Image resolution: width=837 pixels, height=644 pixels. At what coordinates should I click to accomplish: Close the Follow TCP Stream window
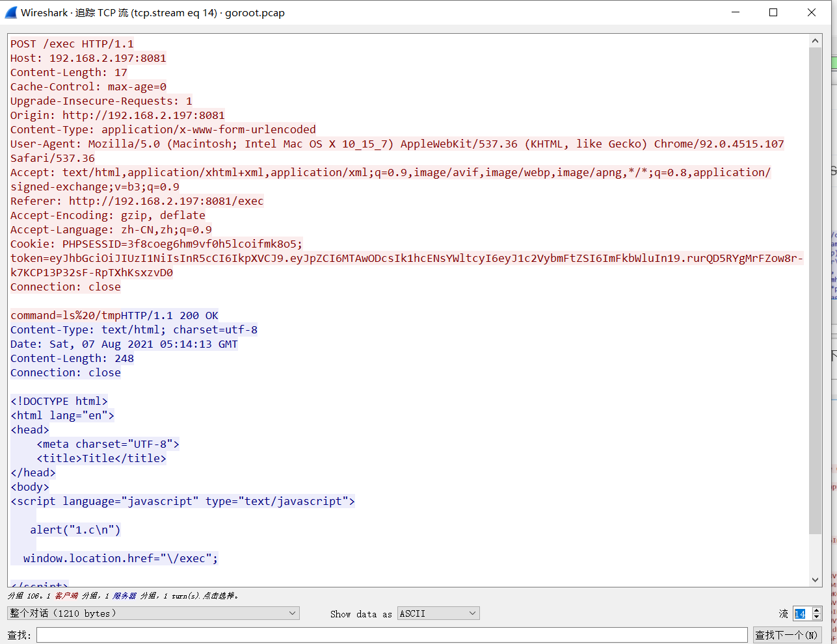[x=812, y=12]
